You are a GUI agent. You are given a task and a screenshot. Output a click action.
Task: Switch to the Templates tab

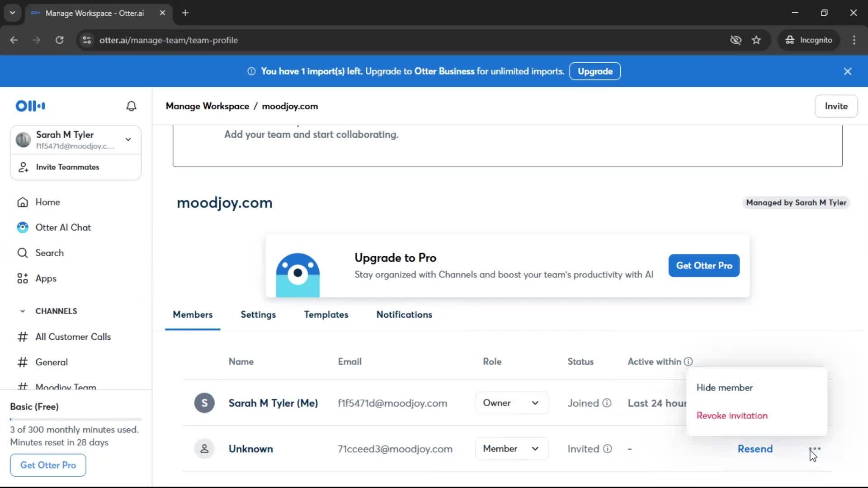coord(326,314)
